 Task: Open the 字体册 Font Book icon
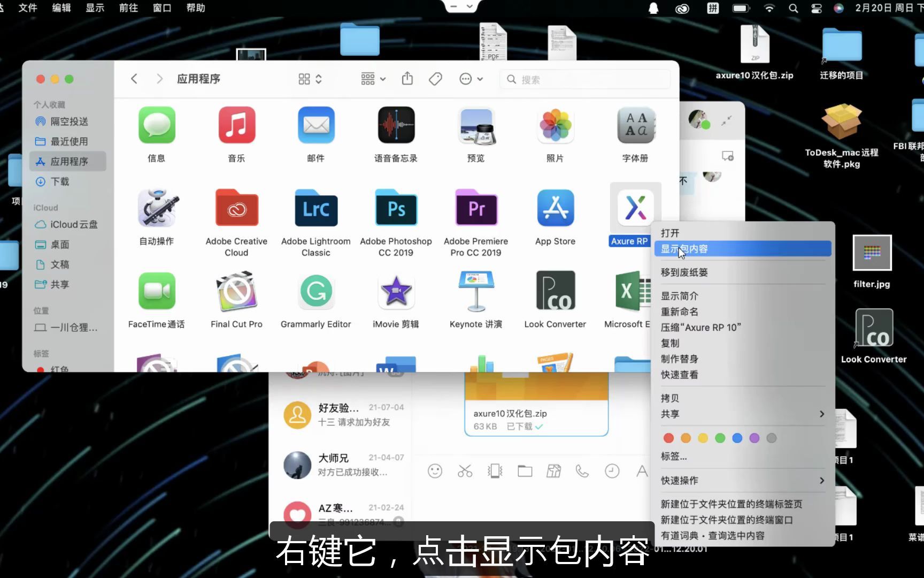coord(635,125)
